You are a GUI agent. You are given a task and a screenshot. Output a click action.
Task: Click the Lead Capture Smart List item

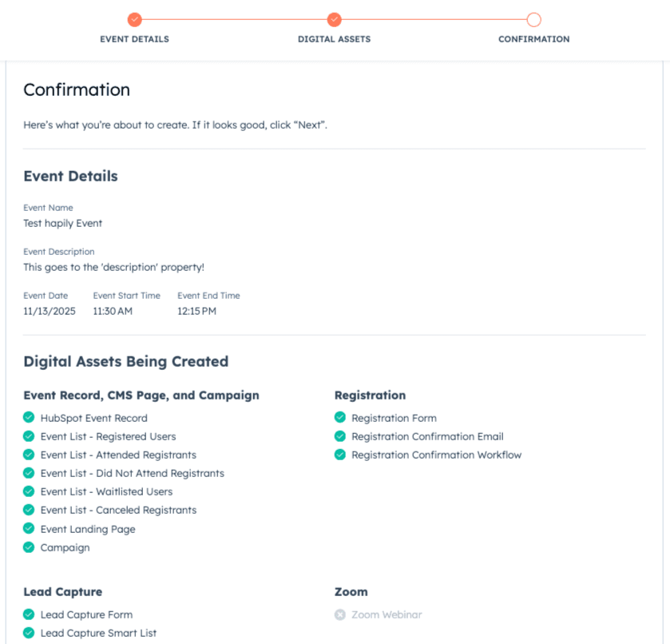point(98,633)
